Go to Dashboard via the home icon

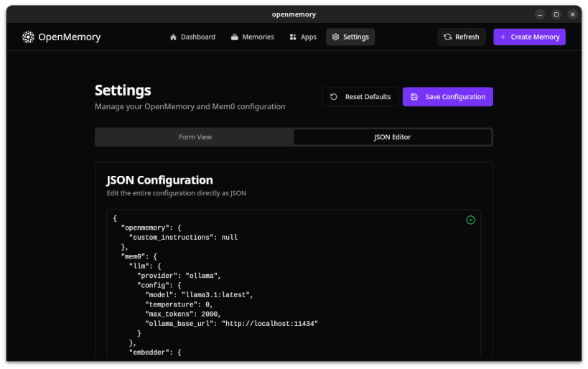pos(173,37)
